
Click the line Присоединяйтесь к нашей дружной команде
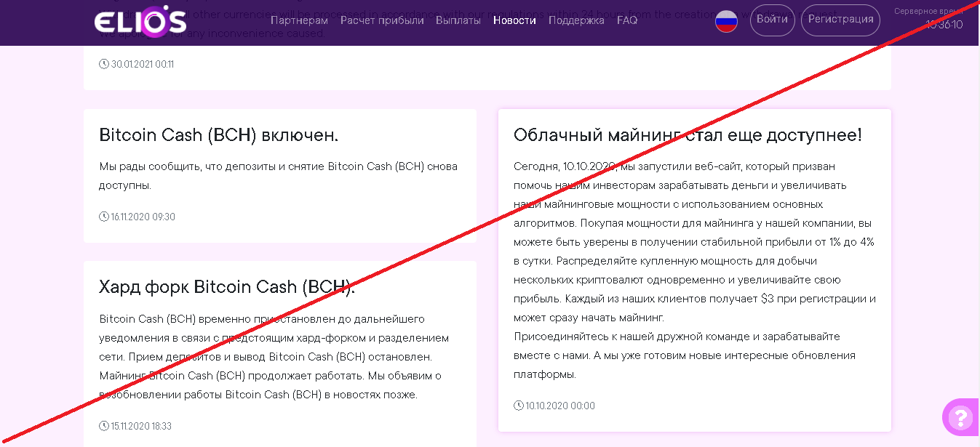677,337
